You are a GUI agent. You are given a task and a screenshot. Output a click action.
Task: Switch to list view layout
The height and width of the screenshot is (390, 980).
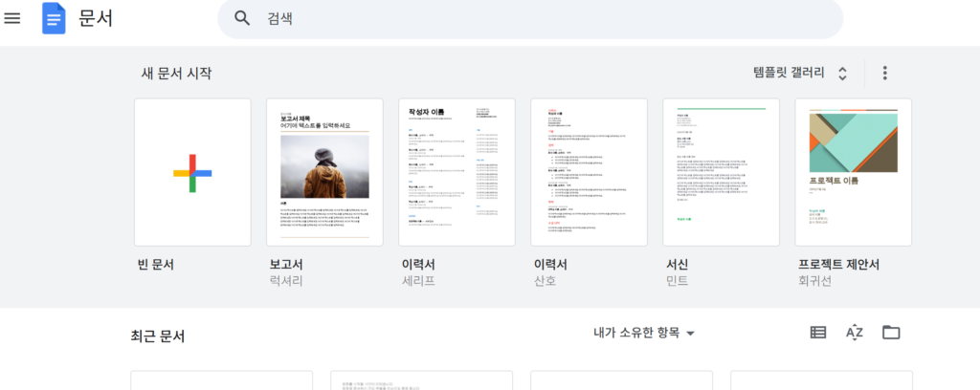(817, 333)
